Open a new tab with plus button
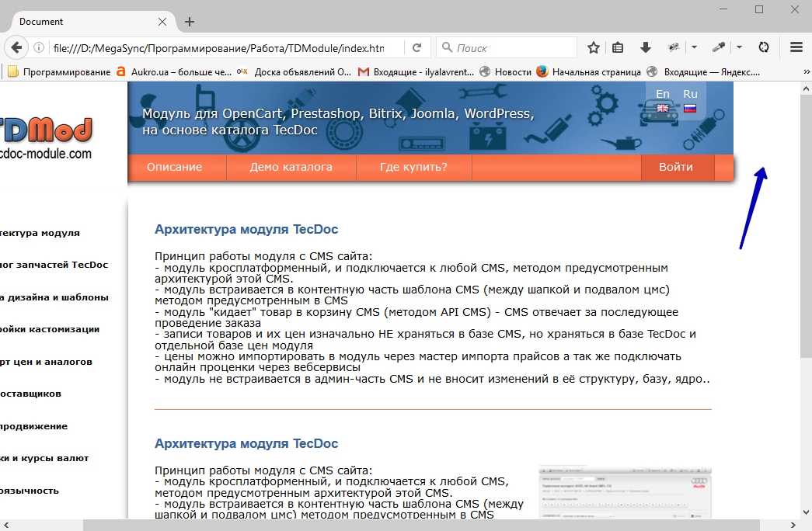Screen dimensions: 812x531 [190, 22]
